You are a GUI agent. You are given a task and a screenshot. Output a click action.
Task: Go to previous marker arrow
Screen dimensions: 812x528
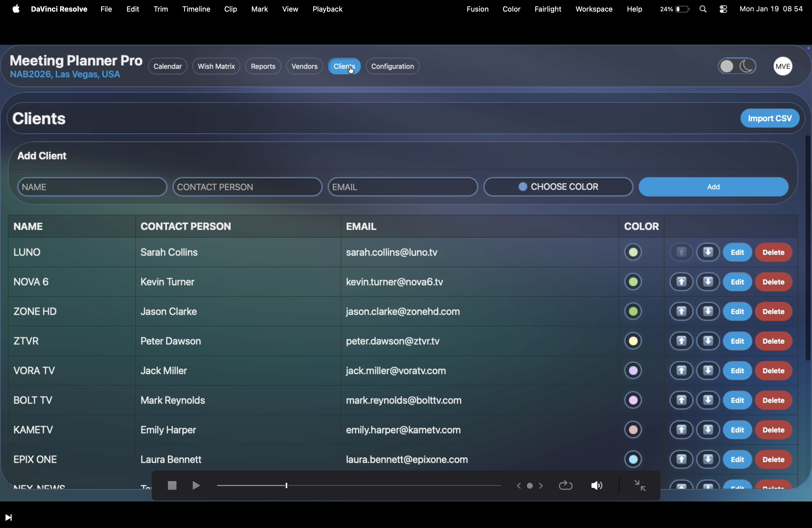click(519, 486)
